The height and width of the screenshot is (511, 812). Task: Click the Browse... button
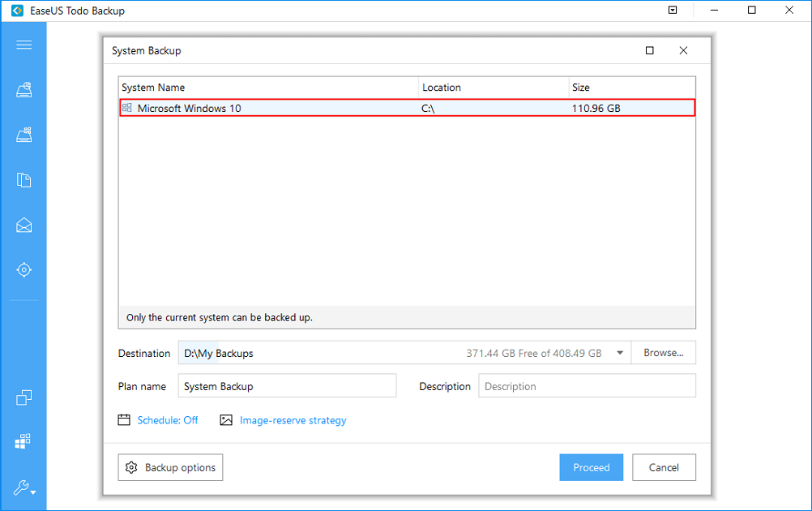tap(664, 353)
